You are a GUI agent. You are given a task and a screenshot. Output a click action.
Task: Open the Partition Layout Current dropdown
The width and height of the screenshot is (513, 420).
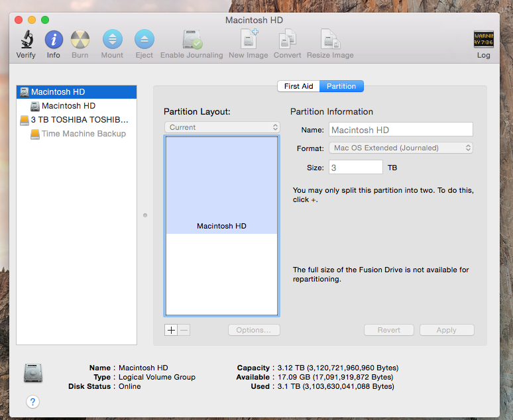(x=222, y=127)
